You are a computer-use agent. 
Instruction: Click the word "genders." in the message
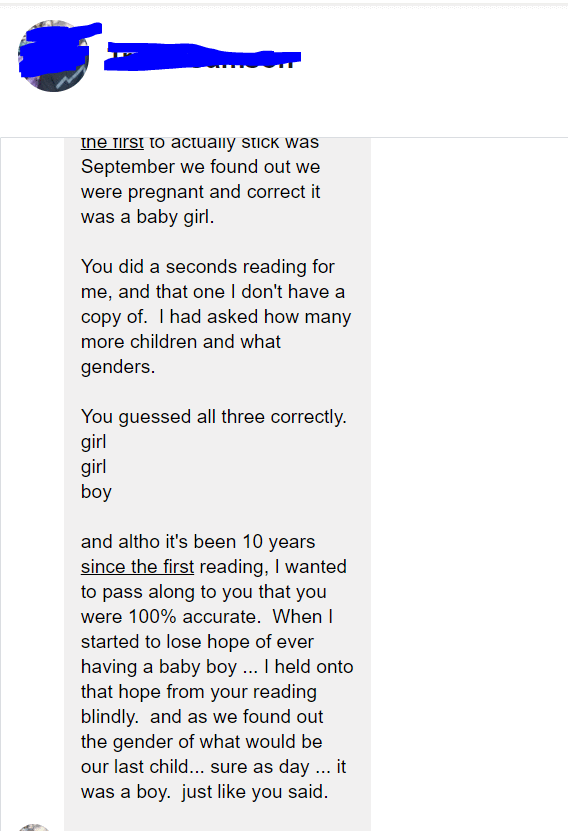pos(118,367)
